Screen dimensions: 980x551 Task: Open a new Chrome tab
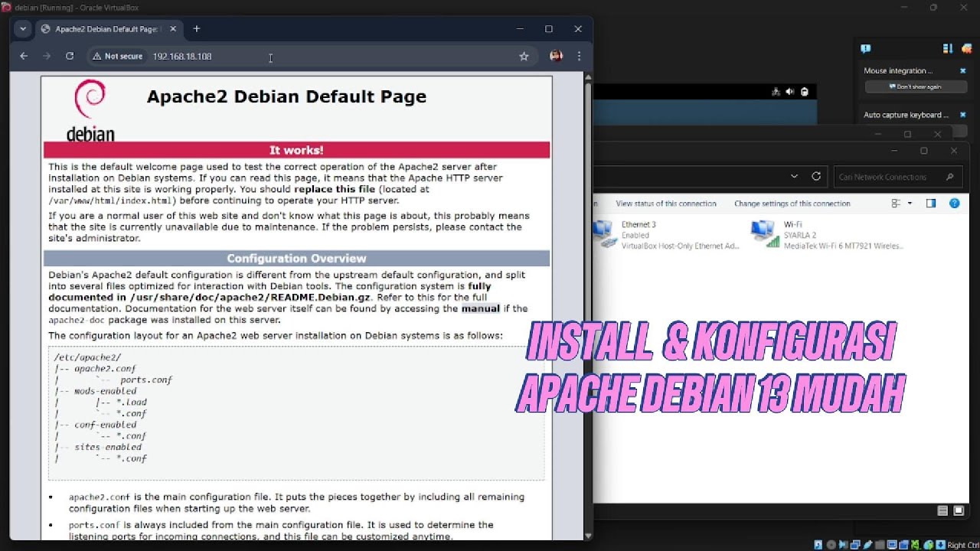tap(197, 29)
